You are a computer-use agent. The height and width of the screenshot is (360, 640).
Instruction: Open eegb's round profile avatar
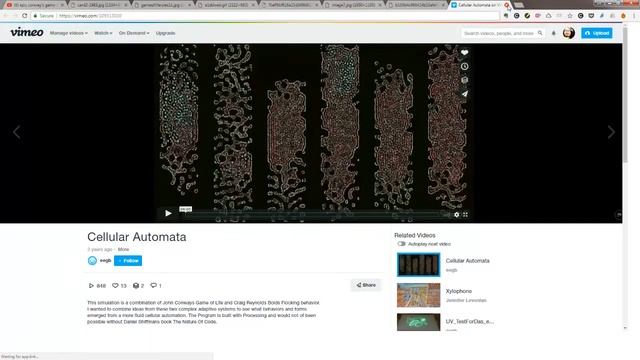[92, 260]
